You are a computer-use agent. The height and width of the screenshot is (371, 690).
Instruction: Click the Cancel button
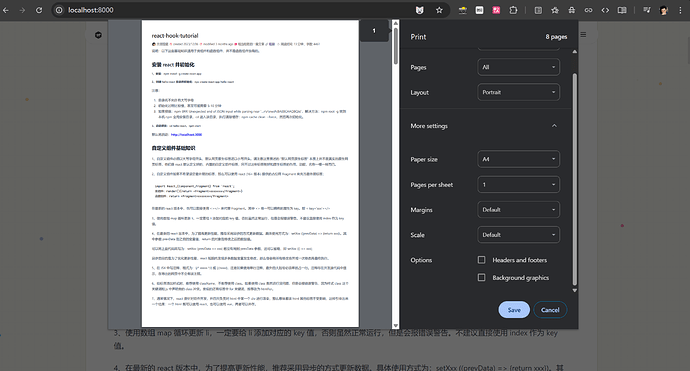click(550, 310)
